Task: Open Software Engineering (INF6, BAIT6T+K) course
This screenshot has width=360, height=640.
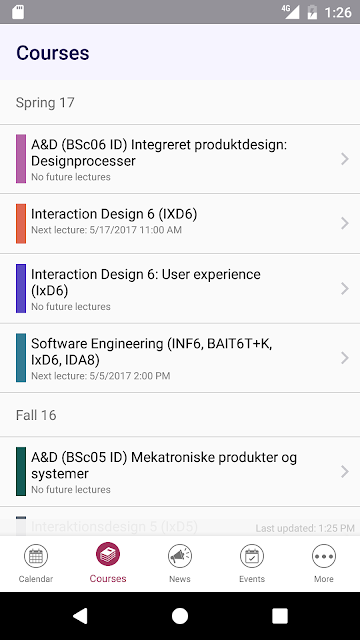Action: coord(180,358)
